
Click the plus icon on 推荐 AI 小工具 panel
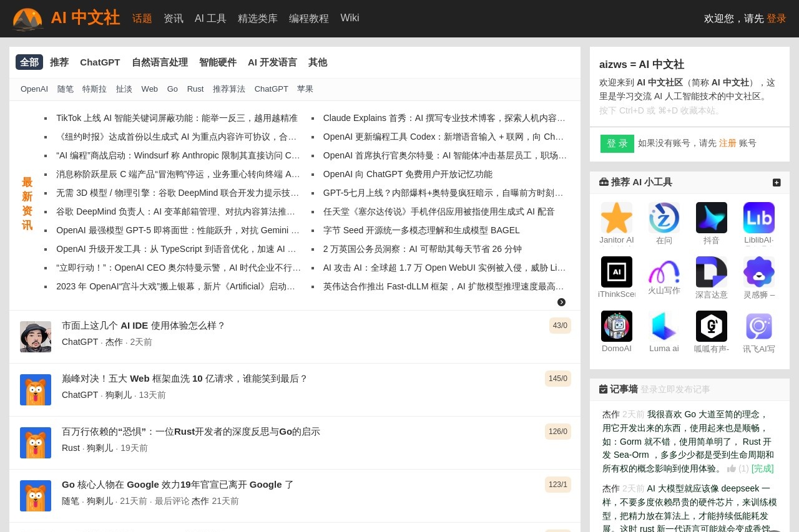[x=777, y=182]
